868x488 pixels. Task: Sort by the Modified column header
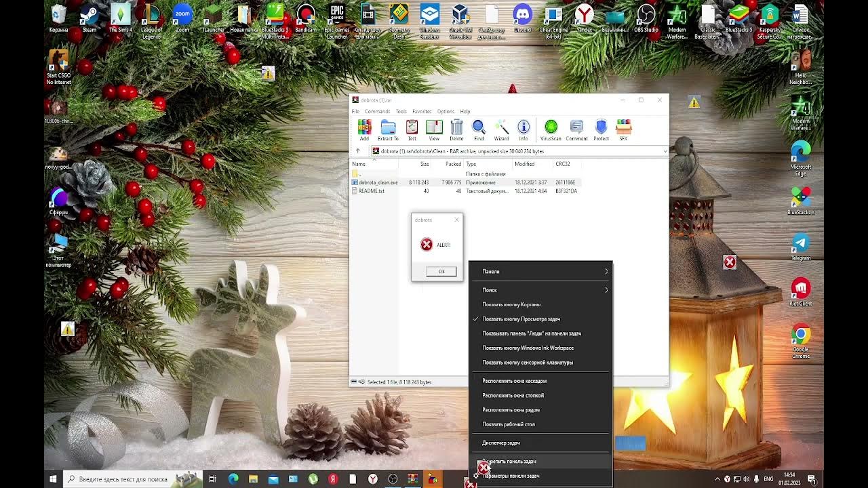[x=533, y=164]
